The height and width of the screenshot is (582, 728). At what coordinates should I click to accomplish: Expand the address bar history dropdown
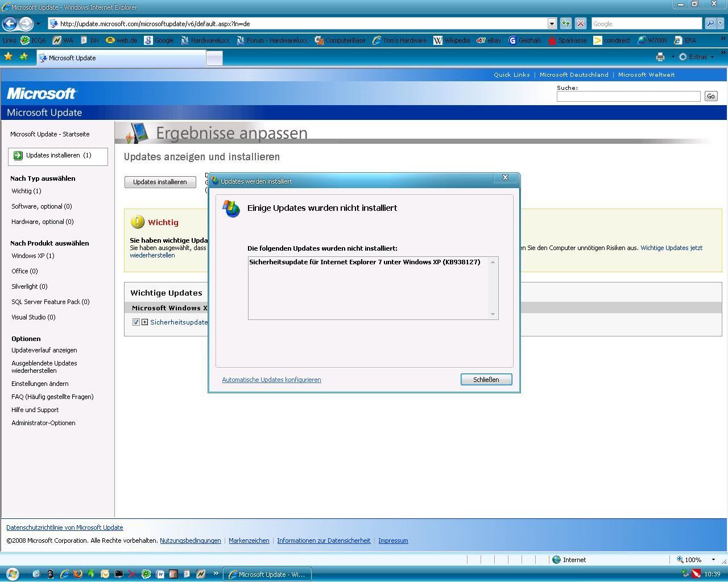[552, 23]
